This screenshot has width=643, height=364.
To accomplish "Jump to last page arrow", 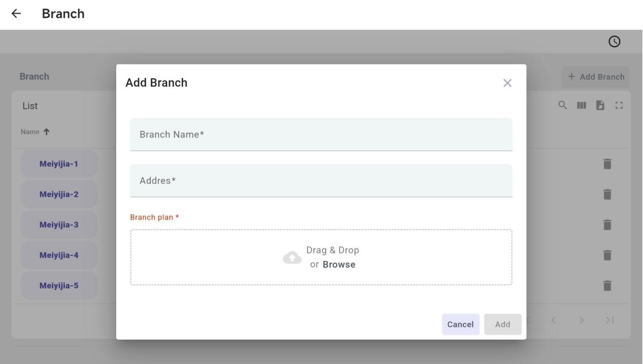I will pyautogui.click(x=610, y=320).
